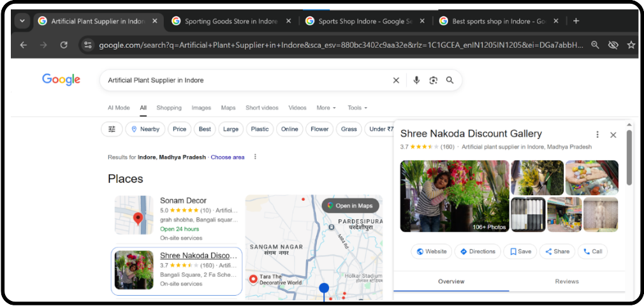Clear the search box text

pyautogui.click(x=396, y=80)
